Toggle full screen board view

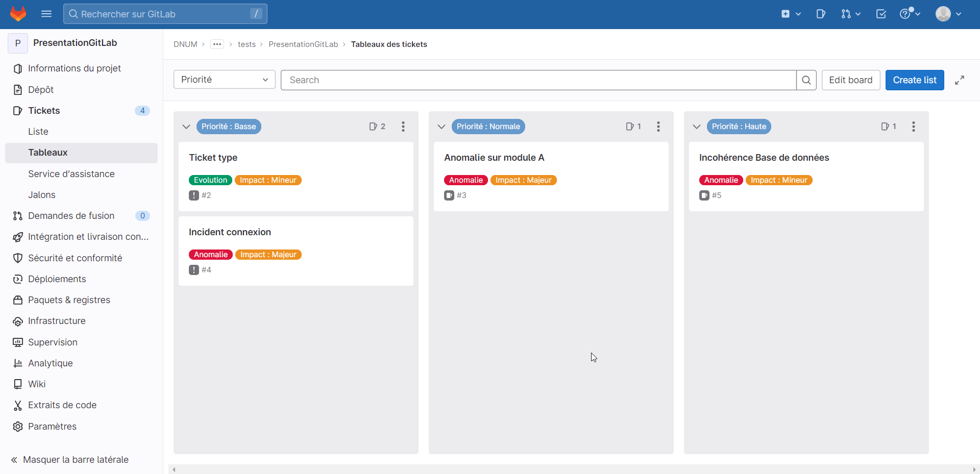click(x=960, y=80)
